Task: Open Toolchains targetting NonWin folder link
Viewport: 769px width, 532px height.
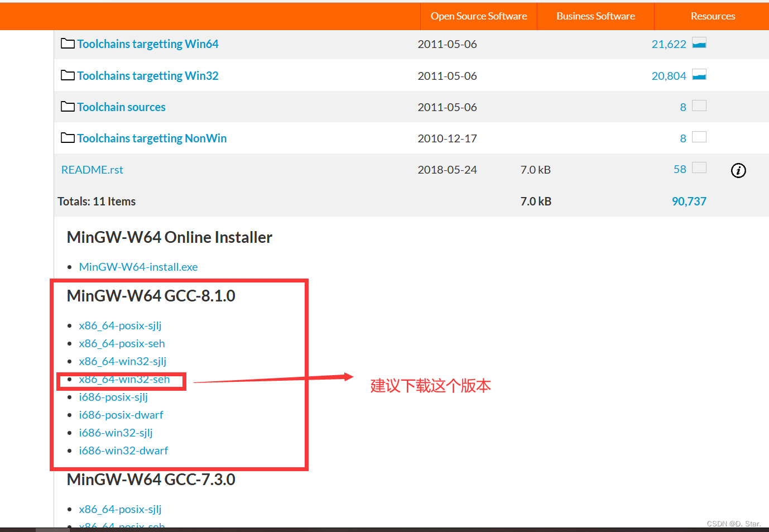Action: point(152,138)
